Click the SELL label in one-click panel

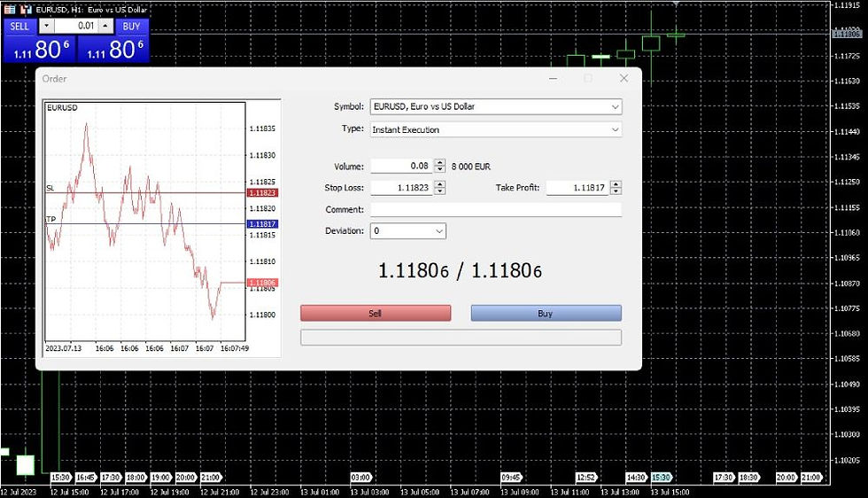click(19, 26)
